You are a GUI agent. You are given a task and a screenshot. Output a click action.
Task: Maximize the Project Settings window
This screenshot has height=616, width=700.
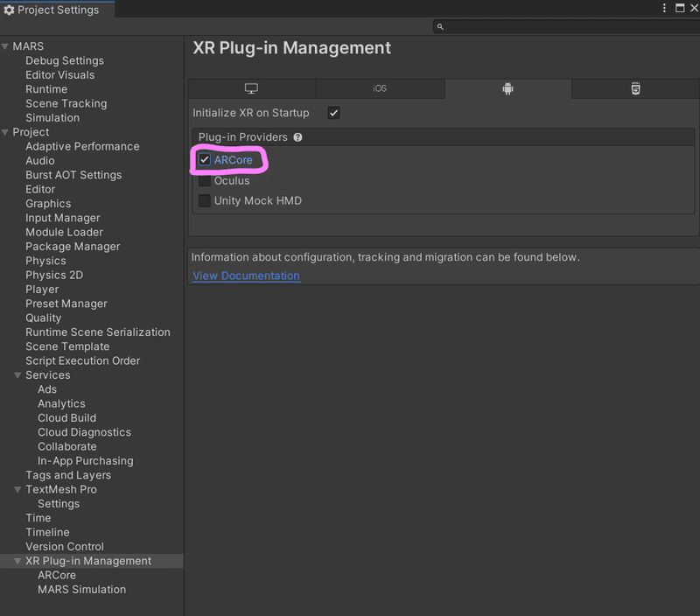coord(679,8)
